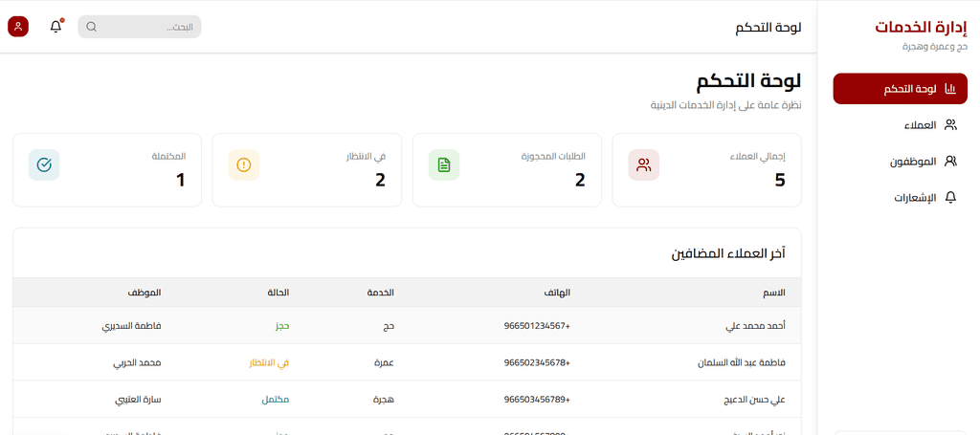Open the إجمالي العملاء card label
980x435 pixels.
[x=758, y=157]
